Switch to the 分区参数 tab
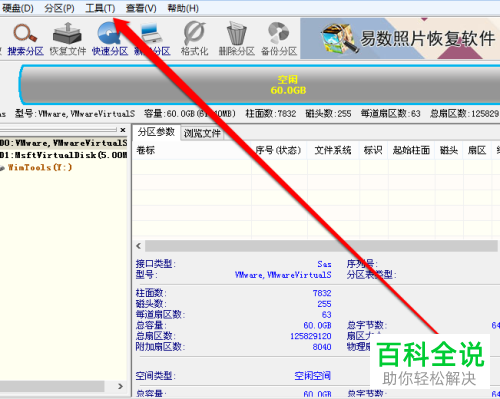500x399 pixels. (156, 132)
